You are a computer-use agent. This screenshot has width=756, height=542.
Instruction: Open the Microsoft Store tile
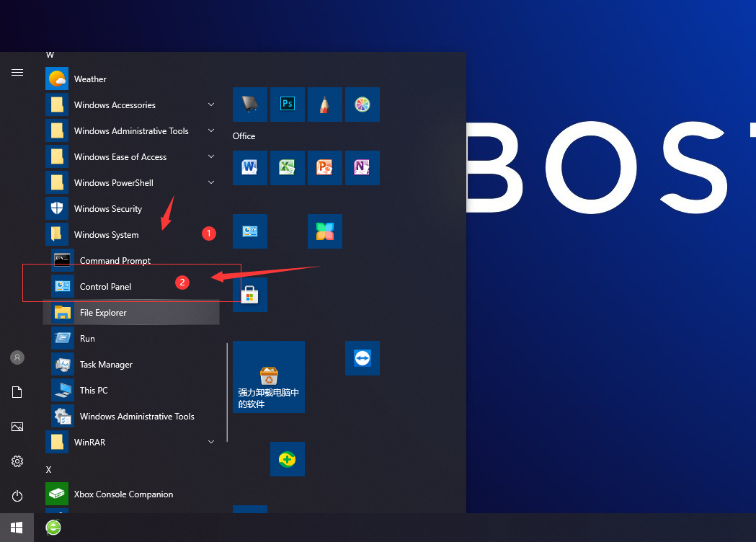(x=250, y=295)
